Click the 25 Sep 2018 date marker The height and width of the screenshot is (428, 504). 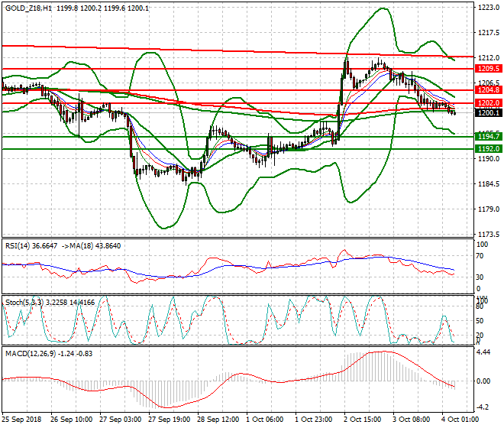tap(21, 420)
